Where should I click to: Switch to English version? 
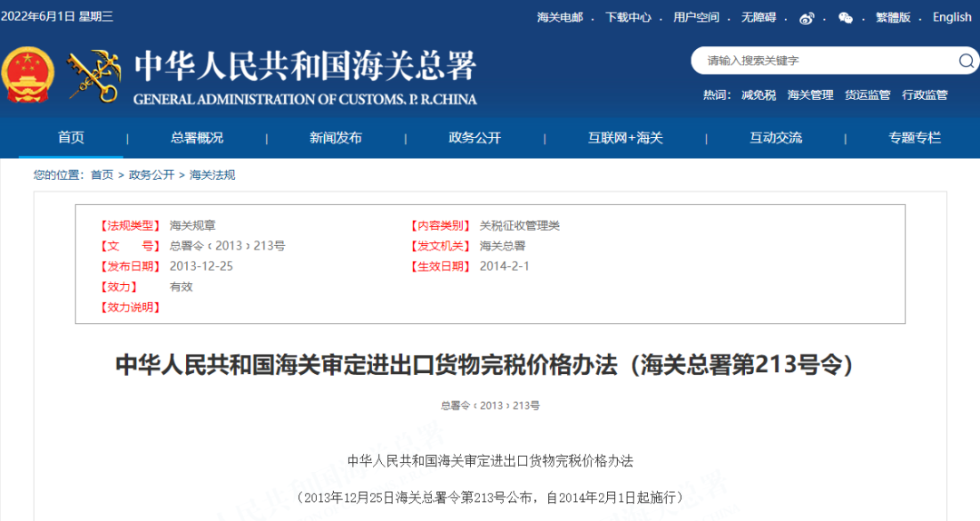click(x=952, y=17)
